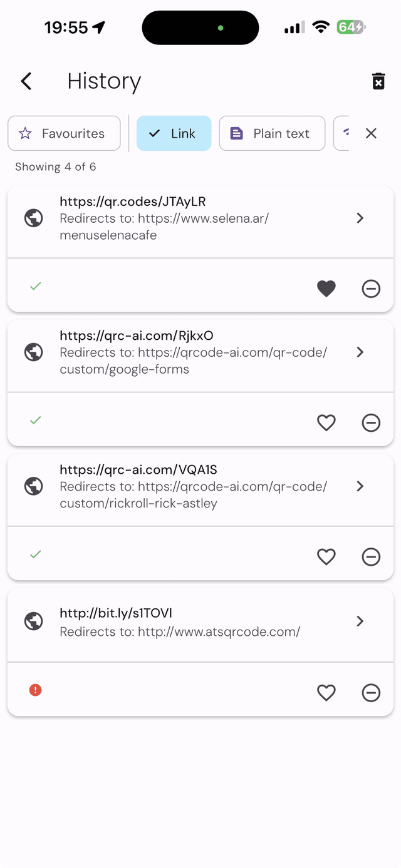Image resolution: width=401 pixels, height=868 pixels.
Task: Favourite the qrc-ai.com/RjkxO link
Action: 326,423
